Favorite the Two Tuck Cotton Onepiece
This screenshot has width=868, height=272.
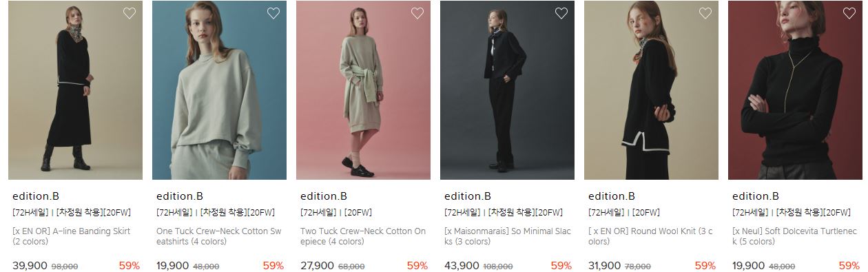[x=417, y=13]
